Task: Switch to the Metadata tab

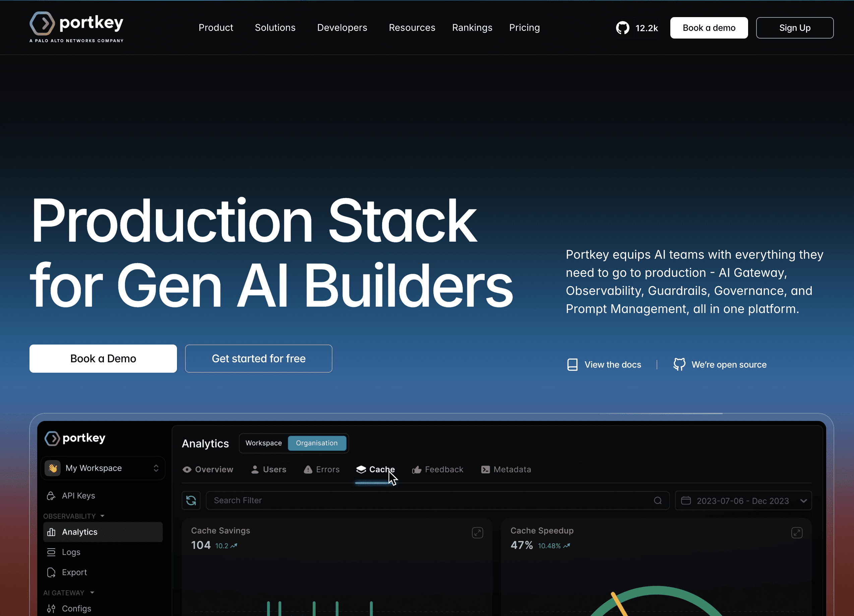Action: point(506,470)
